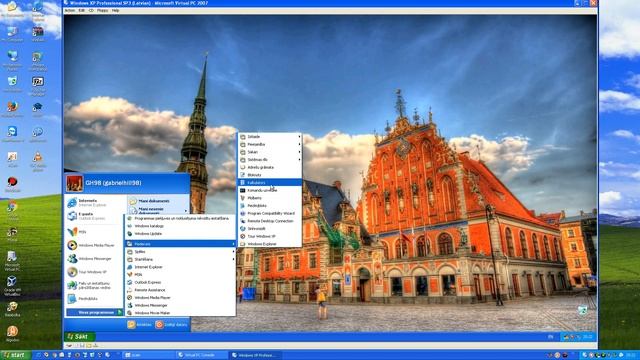640x360 pixels.
Task: Open Piezīmjbloks in the accessories submenu
Action: point(270,206)
